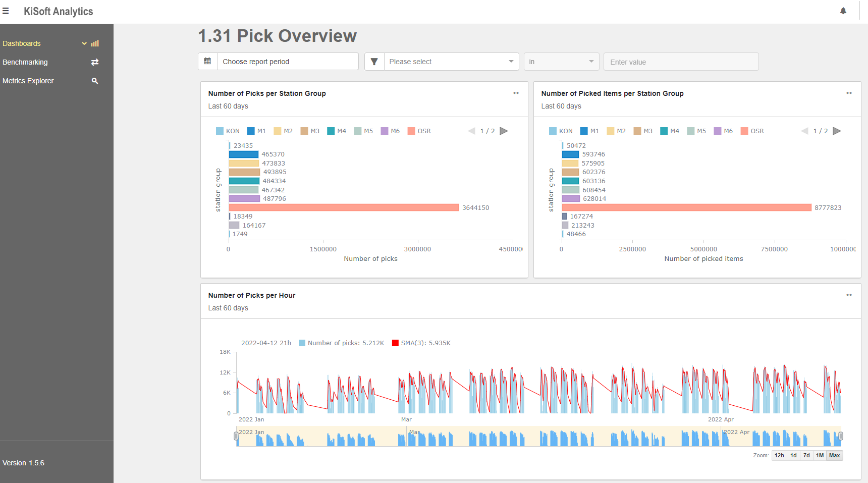
Task: Click the Enter value input field
Action: point(681,62)
